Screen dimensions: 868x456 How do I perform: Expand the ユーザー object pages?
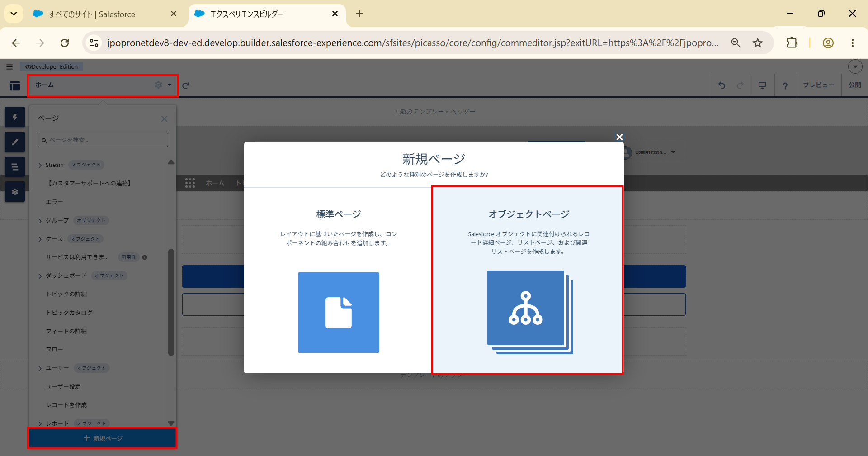point(40,369)
